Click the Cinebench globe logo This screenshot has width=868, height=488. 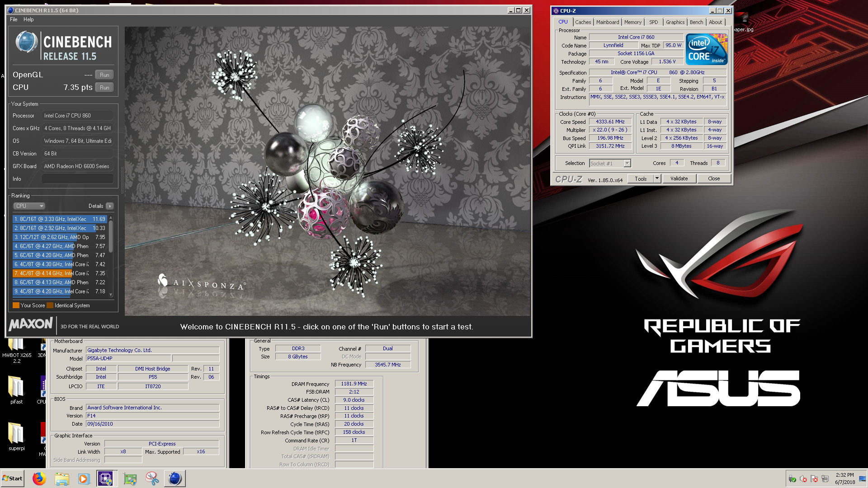tap(26, 42)
